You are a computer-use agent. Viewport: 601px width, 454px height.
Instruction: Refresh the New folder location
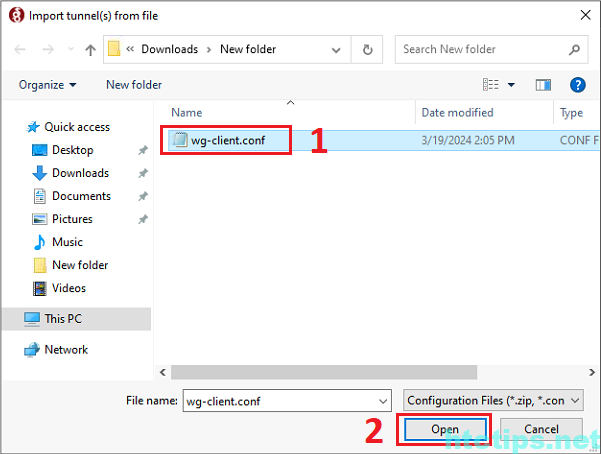tap(368, 49)
